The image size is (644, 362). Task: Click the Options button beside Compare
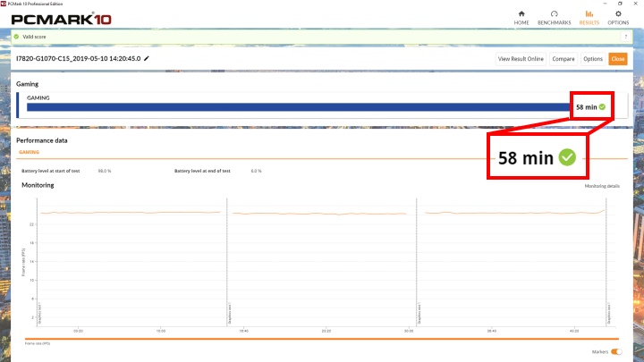click(593, 59)
